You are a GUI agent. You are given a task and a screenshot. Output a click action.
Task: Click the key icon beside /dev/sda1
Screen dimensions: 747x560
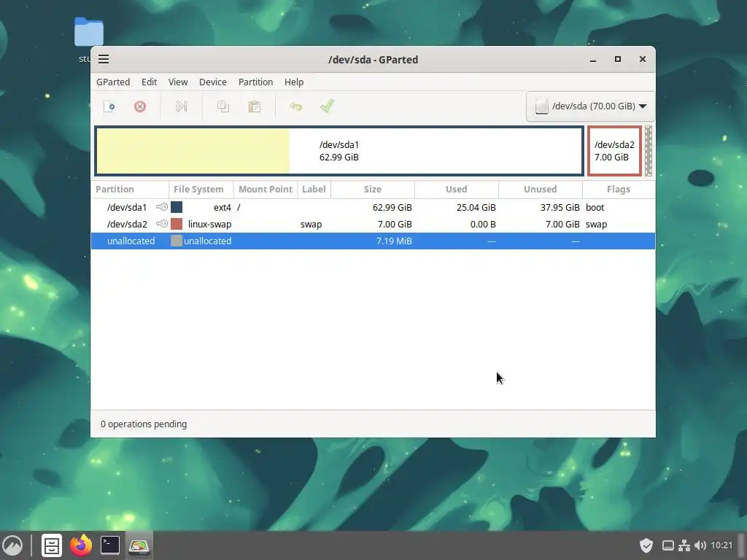tap(162, 207)
